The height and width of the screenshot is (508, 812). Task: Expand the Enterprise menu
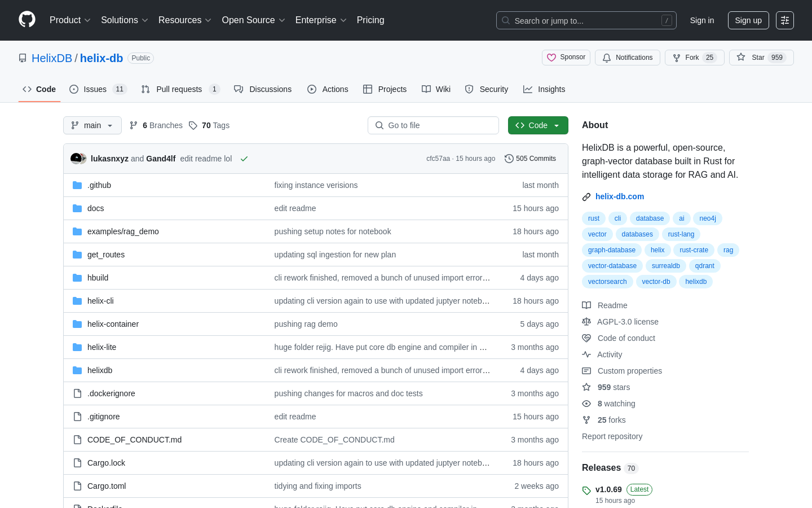(x=321, y=20)
